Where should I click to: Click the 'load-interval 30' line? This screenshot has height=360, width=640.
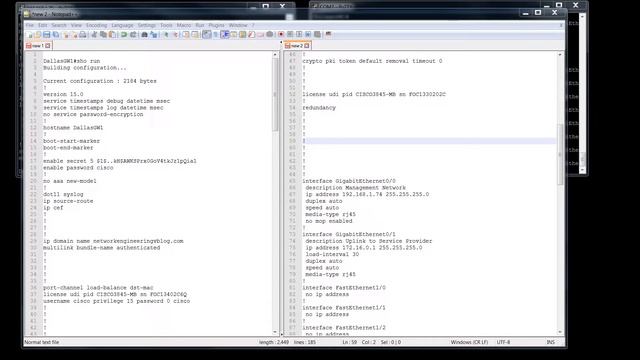tap(332, 254)
